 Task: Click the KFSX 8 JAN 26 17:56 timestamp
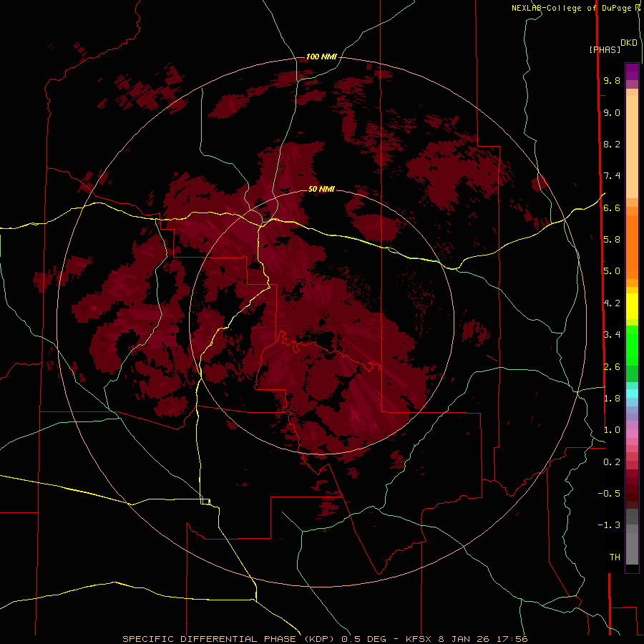(467, 639)
